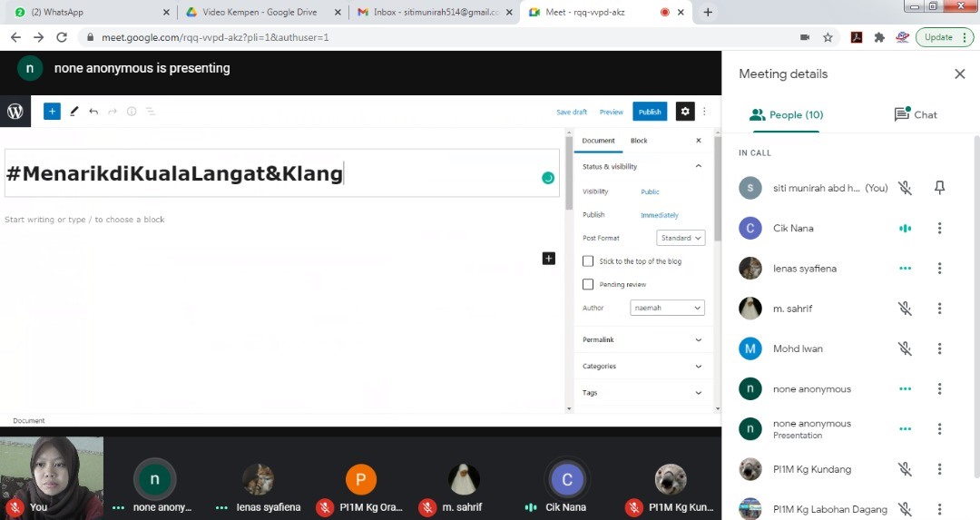This screenshot has width=980, height=520.
Task: Switch to the Chat tab
Action: point(916,115)
